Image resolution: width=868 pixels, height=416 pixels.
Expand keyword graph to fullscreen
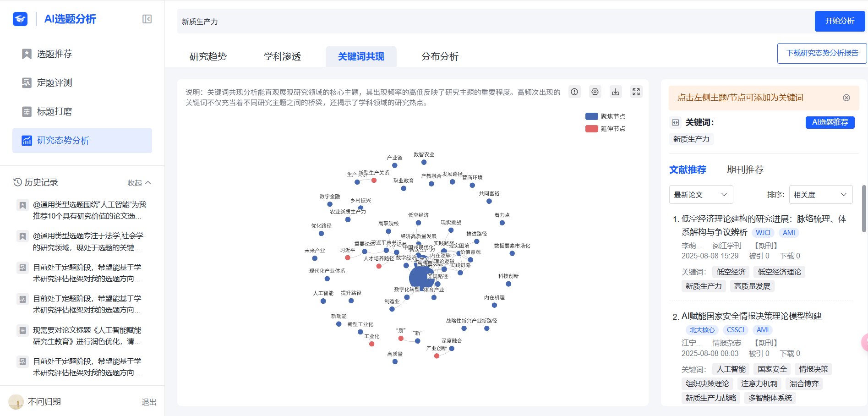[x=636, y=92]
